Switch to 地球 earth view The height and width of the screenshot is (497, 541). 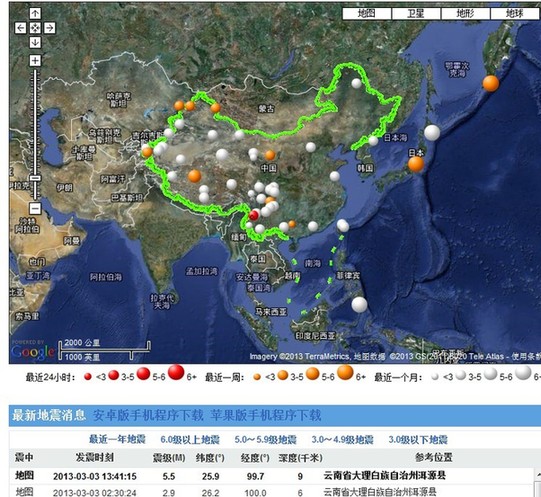[514, 13]
